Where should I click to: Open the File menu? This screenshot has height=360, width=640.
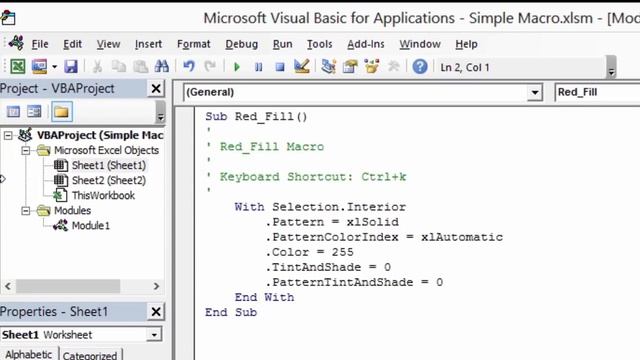click(x=40, y=44)
